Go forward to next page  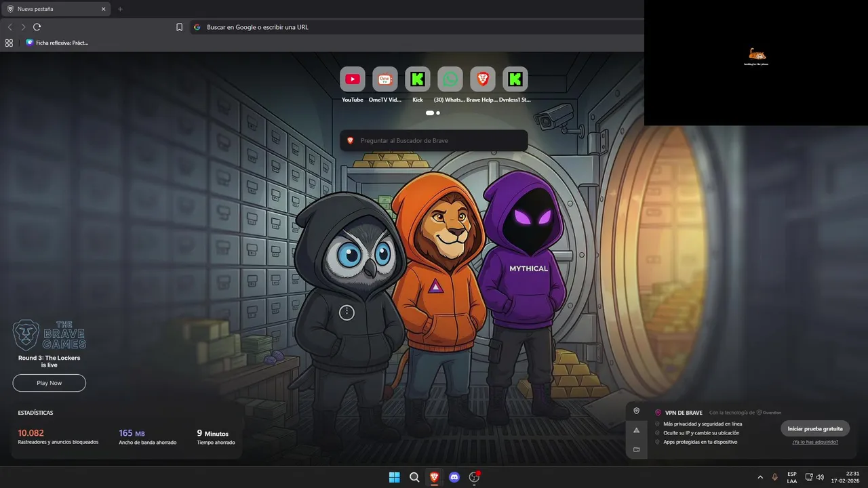pos(23,27)
